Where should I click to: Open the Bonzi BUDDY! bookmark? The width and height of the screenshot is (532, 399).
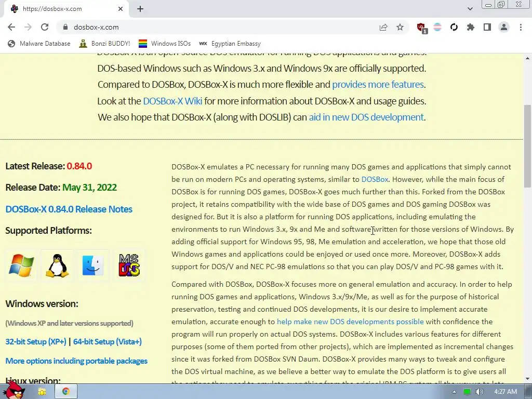click(104, 44)
